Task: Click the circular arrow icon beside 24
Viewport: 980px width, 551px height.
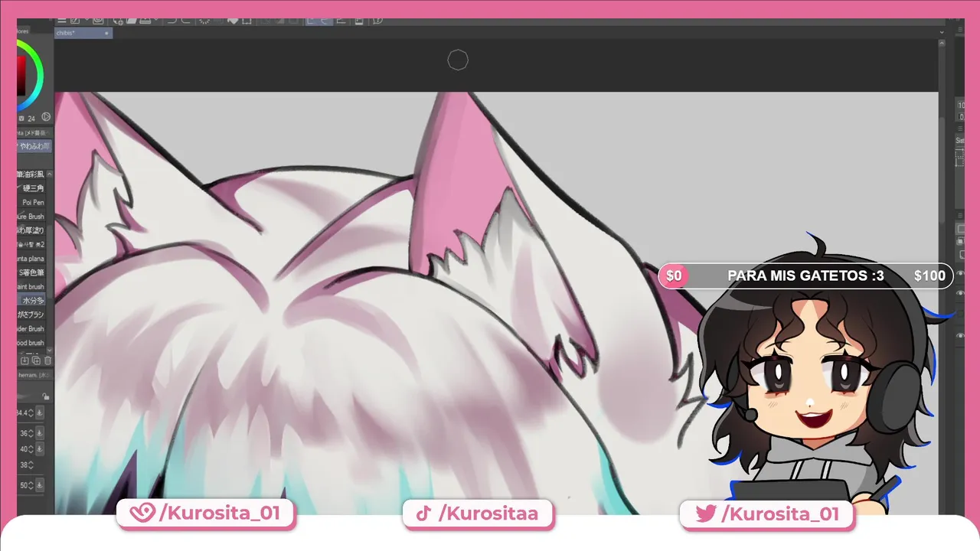Action: [x=46, y=117]
